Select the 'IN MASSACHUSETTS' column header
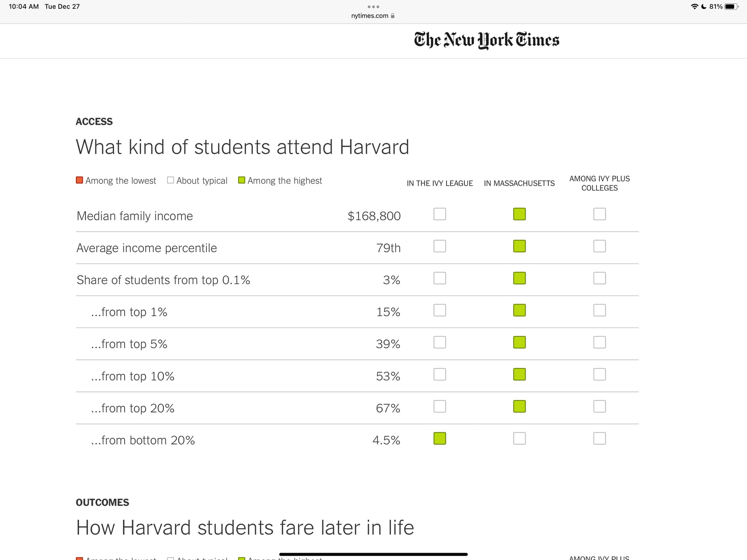The image size is (747, 560). pos(519,183)
